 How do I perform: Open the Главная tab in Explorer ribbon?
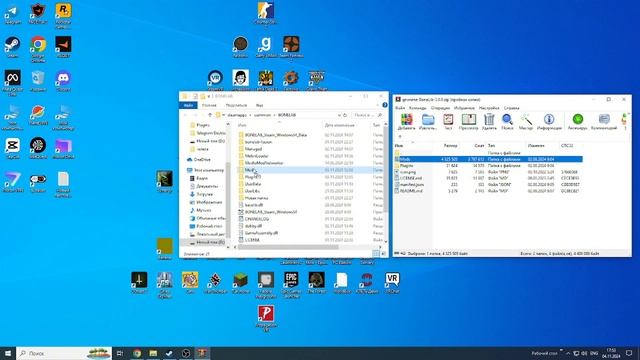pyautogui.click(x=209, y=105)
